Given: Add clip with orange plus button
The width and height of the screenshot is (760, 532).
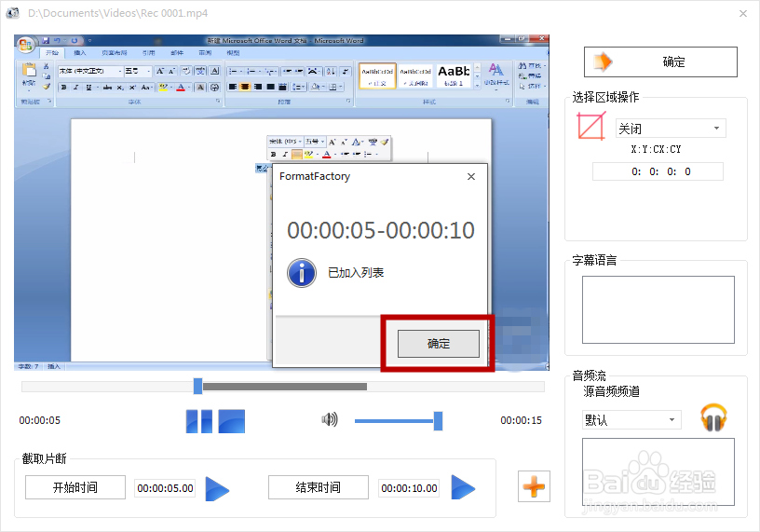Looking at the screenshot, I should click(x=534, y=486).
